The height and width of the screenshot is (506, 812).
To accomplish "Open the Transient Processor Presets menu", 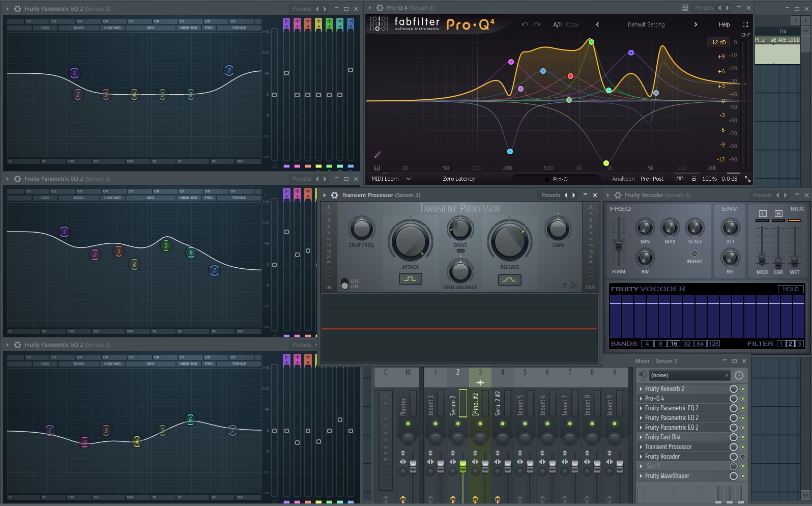I will click(550, 195).
